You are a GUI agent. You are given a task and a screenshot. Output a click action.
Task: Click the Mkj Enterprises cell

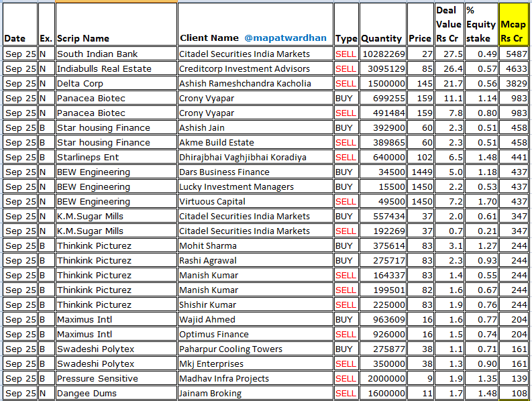click(256, 363)
